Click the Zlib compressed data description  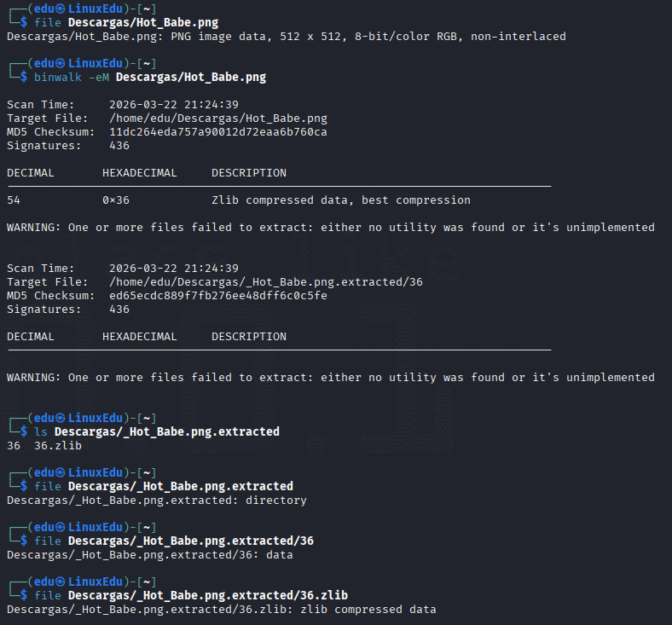tap(341, 200)
